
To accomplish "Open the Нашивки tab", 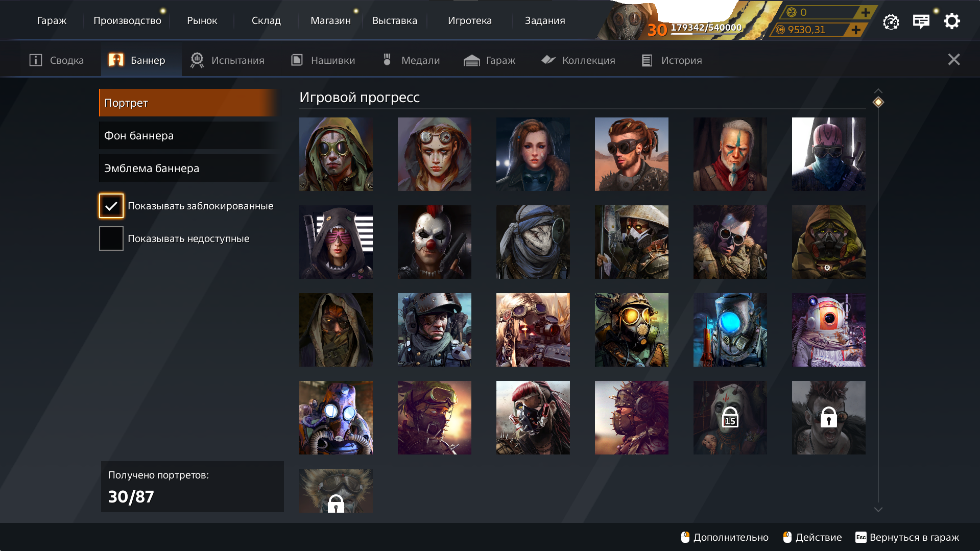I will tap(323, 60).
